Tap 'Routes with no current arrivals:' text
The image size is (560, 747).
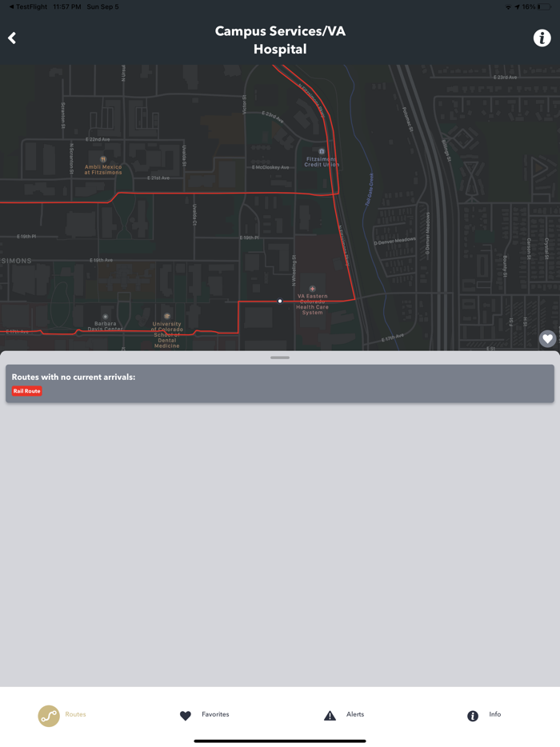(x=74, y=377)
